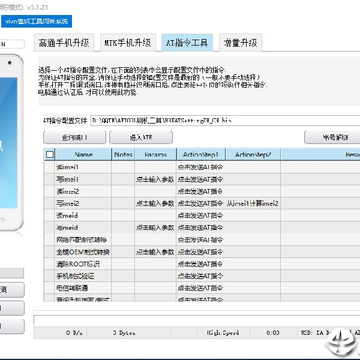The height and width of the screenshot is (360, 360).
Task: Click the blue vivo tool system button
Action: (x=36, y=22)
